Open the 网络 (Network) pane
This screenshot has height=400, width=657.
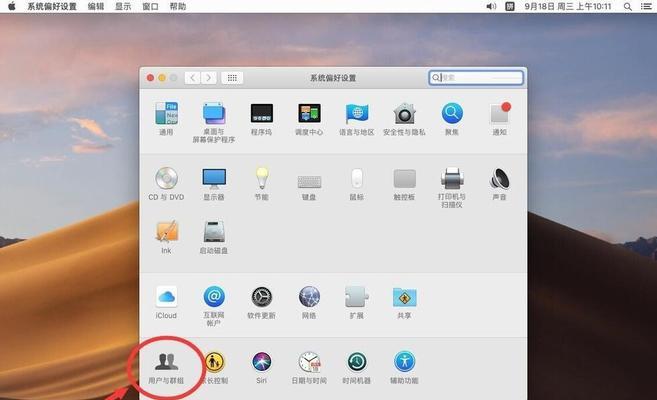tap(309, 302)
